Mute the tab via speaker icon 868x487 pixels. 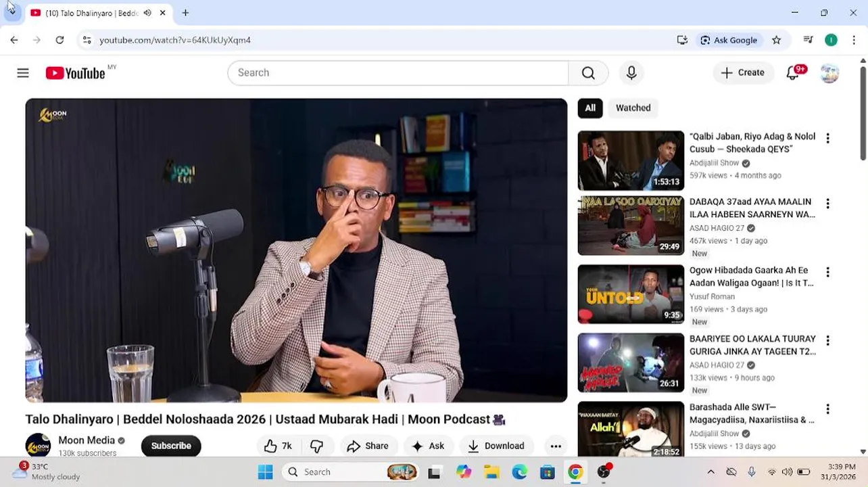(147, 13)
